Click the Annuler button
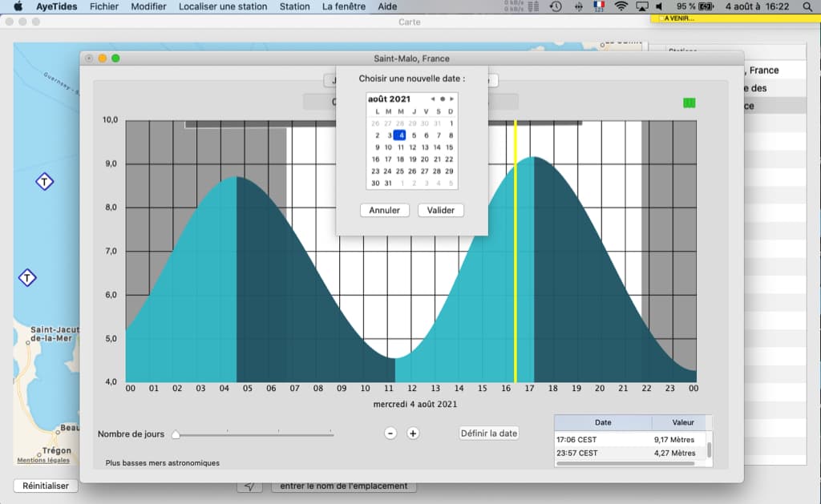Image resolution: width=821 pixels, height=504 pixels. [384, 211]
